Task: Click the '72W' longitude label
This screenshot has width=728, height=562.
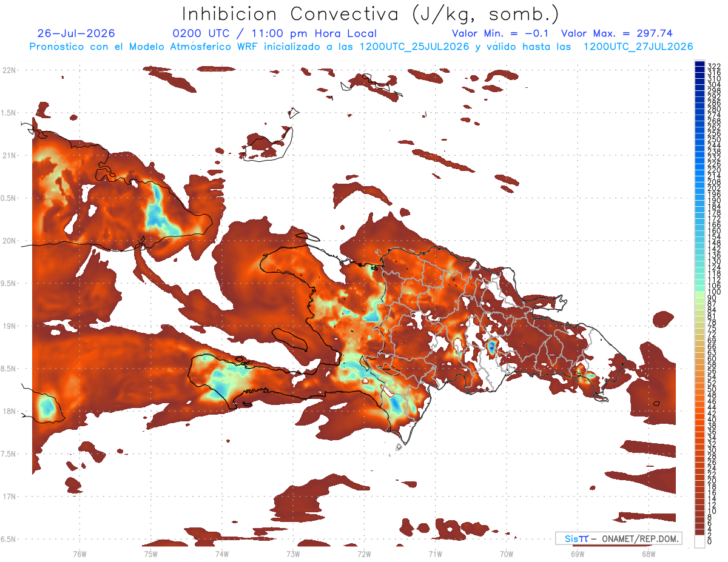Action: tap(364, 554)
